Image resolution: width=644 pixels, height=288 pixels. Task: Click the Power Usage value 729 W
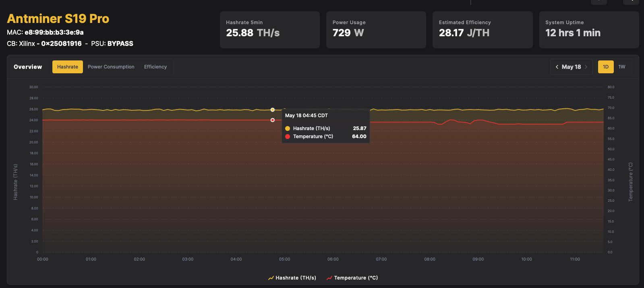tap(348, 33)
